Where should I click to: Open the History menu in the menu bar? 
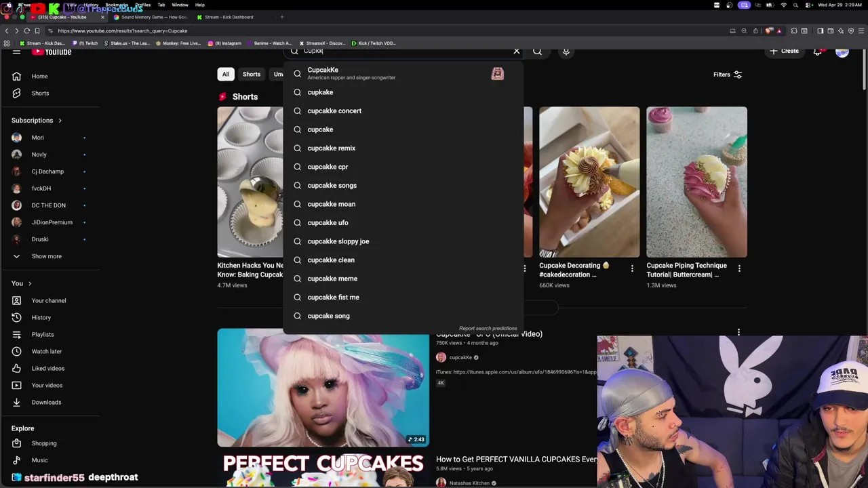point(91,5)
